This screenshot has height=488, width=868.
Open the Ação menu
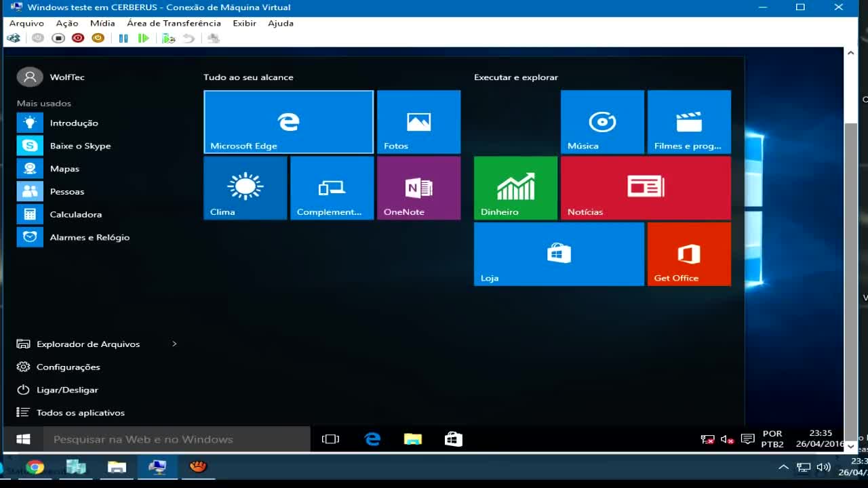pyautogui.click(x=67, y=23)
